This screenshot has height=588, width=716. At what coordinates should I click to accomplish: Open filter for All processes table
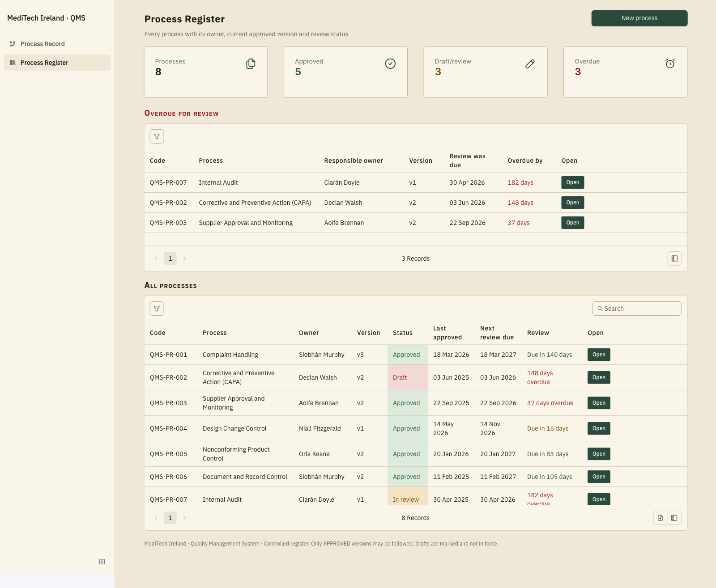click(x=157, y=309)
